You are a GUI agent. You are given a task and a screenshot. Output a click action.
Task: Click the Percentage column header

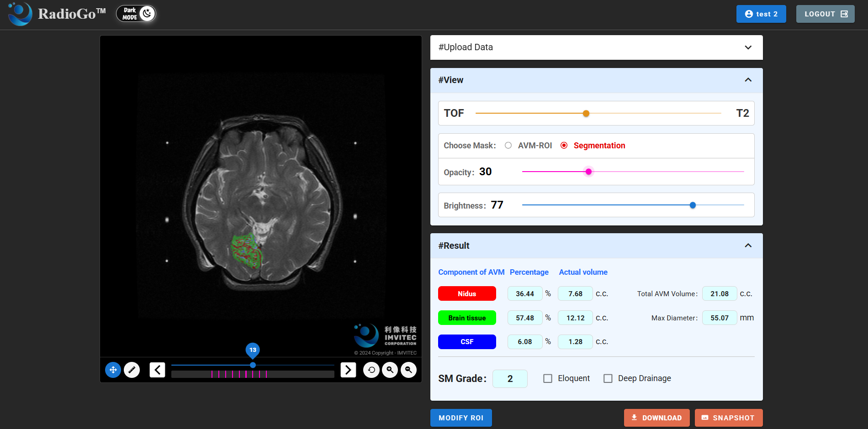pos(529,272)
